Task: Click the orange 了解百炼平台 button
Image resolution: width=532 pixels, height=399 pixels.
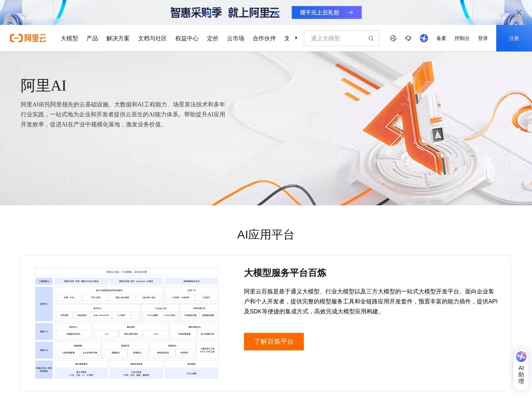Action: point(274,342)
